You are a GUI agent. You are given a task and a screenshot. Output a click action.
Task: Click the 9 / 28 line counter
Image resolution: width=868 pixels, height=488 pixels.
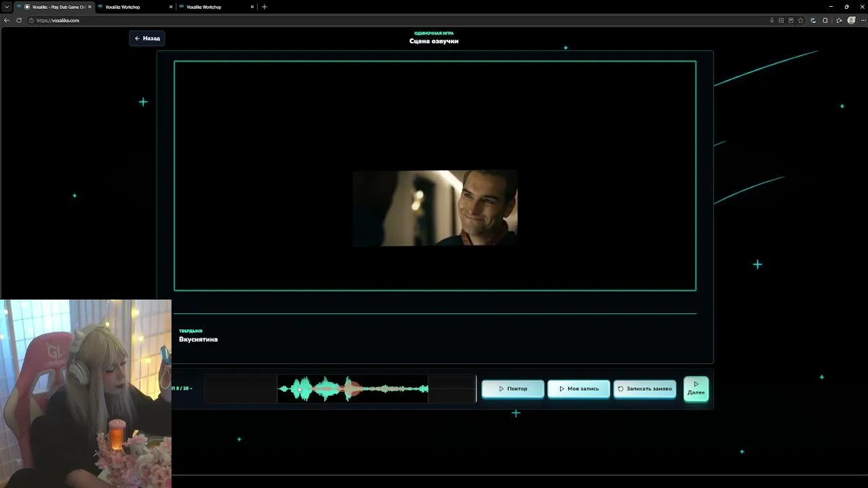coord(183,388)
